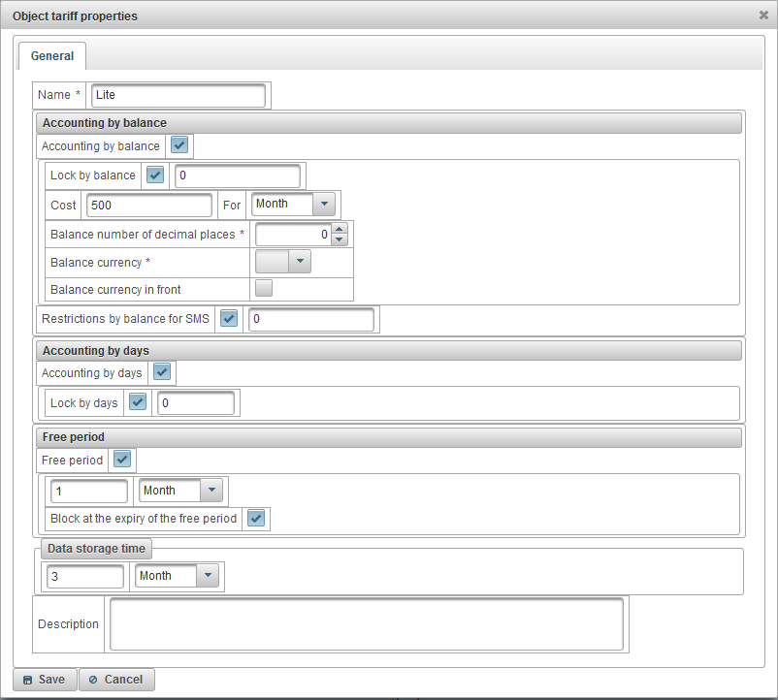Image resolution: width=778 pixels, height=700 pixels.
Task: Uncheck Block at expiry of free period
Action: tap(256, 518)
